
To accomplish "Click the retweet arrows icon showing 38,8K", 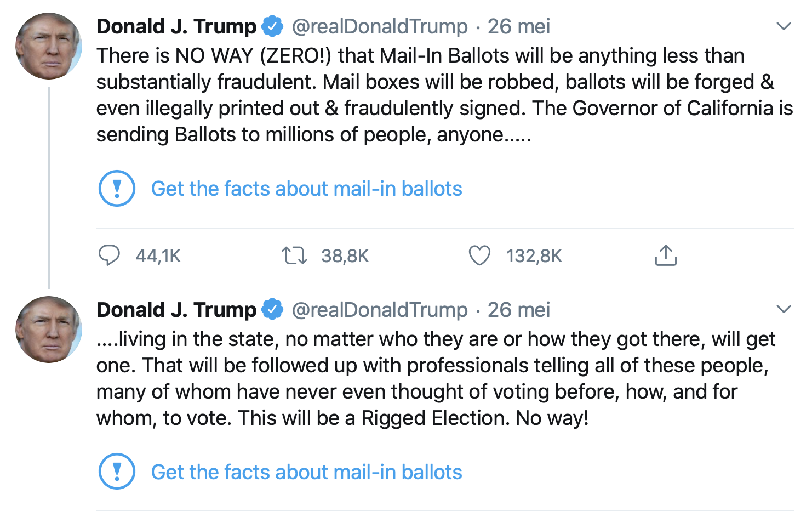I will click(294, 256).
